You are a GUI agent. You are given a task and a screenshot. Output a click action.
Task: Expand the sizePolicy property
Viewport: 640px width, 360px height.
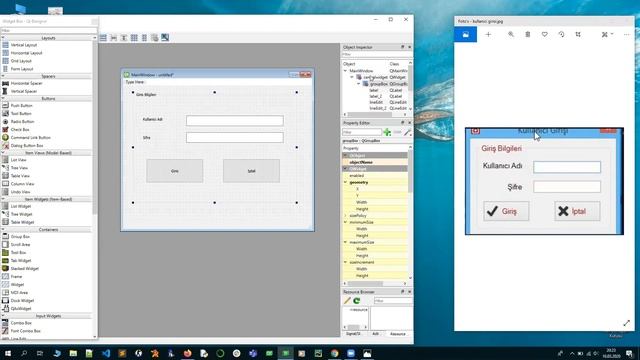click(345, 216)
